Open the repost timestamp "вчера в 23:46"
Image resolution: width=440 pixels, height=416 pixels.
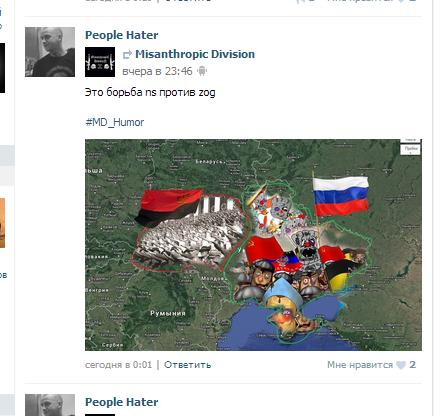157,71
